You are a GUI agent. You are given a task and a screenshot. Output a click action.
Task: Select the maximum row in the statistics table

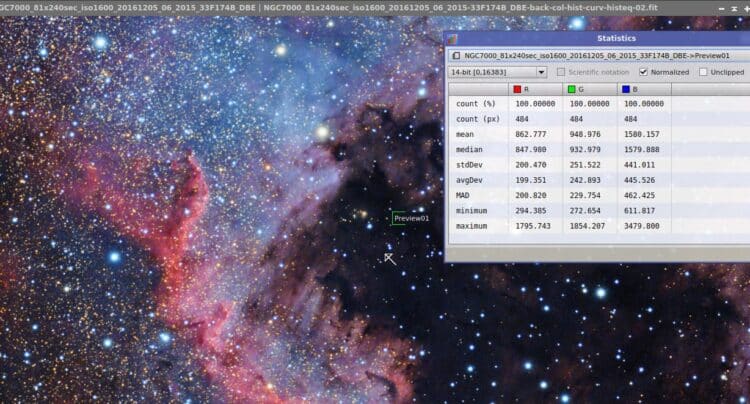(598, 226)
